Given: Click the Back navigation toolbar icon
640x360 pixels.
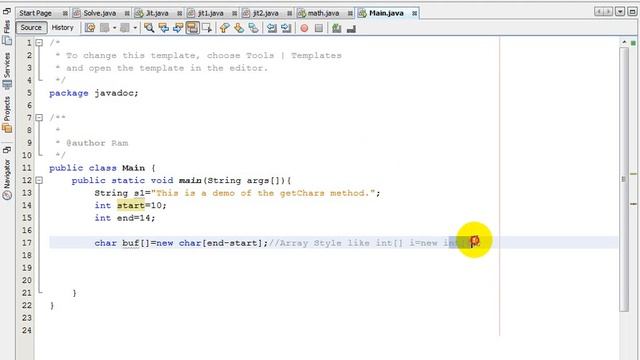Looking at the screenshot, I should pyautogui.click(x=104, y=28).
